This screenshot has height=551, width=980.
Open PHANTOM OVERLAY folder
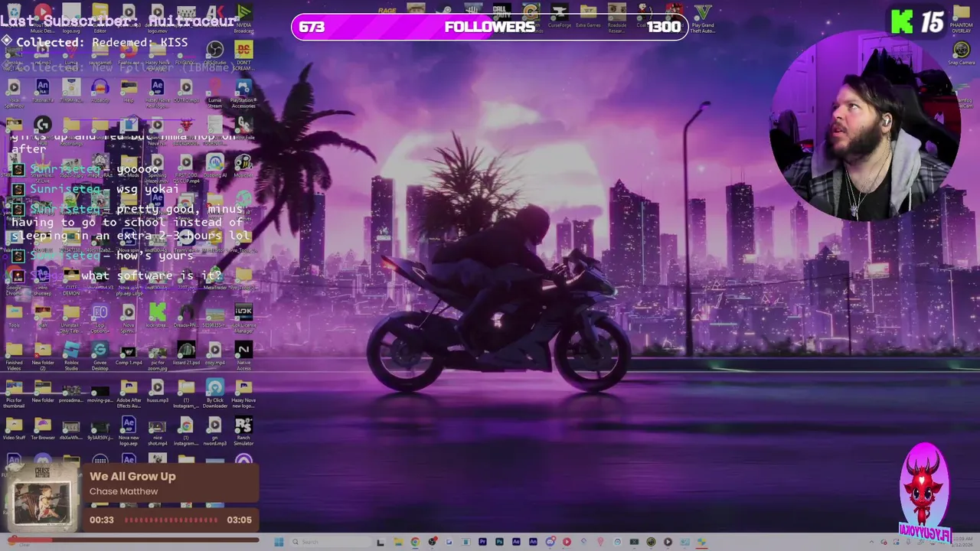coord(961,18)
